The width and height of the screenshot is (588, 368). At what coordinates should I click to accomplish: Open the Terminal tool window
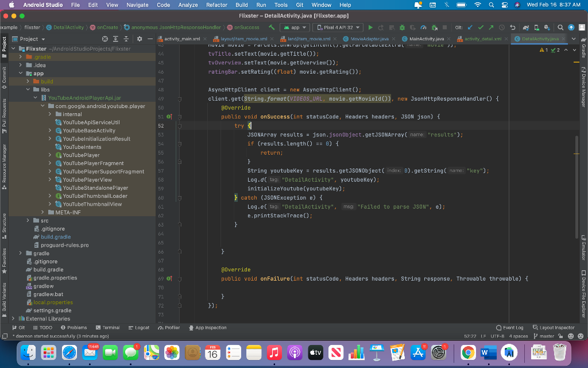(107, 328)
